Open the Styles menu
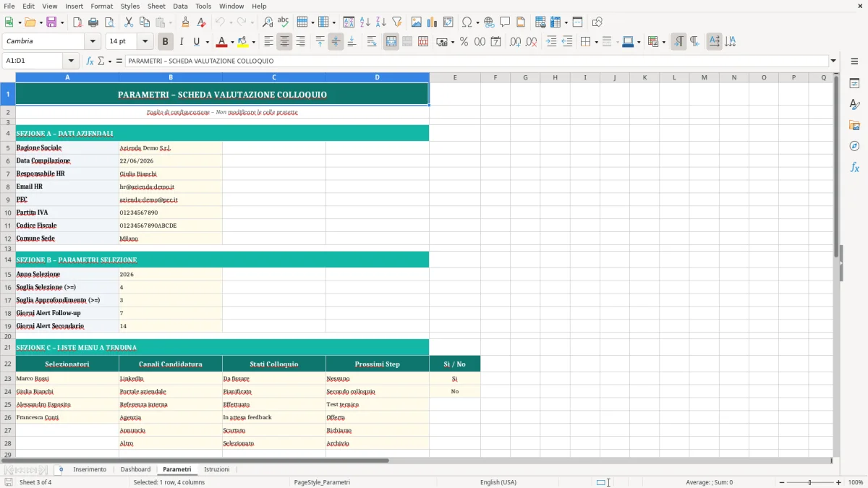 (x=130, y=6)
